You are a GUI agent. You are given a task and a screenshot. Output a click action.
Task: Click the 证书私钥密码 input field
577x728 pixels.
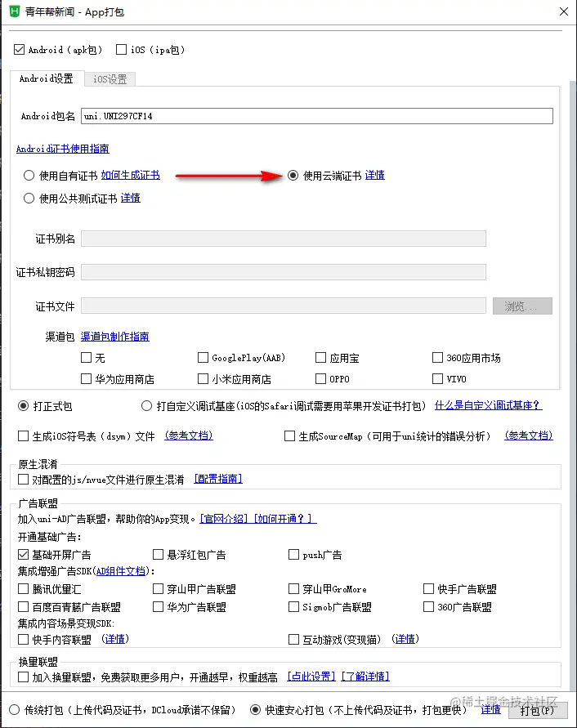tap(284, 272)
